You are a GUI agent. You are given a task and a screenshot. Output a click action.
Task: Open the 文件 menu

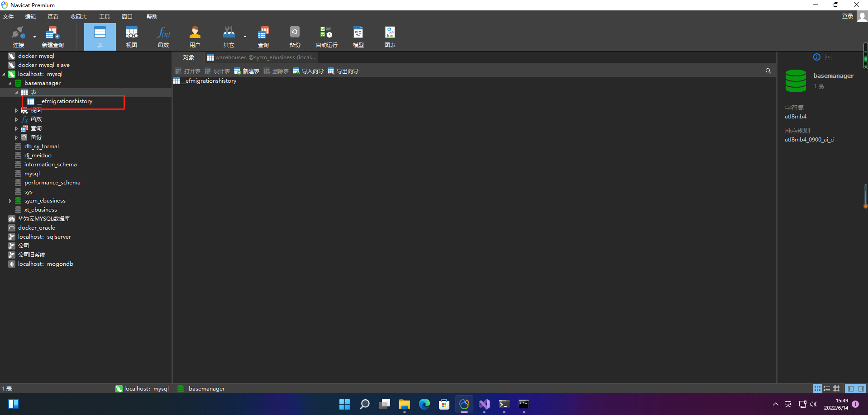pos(8,17)
